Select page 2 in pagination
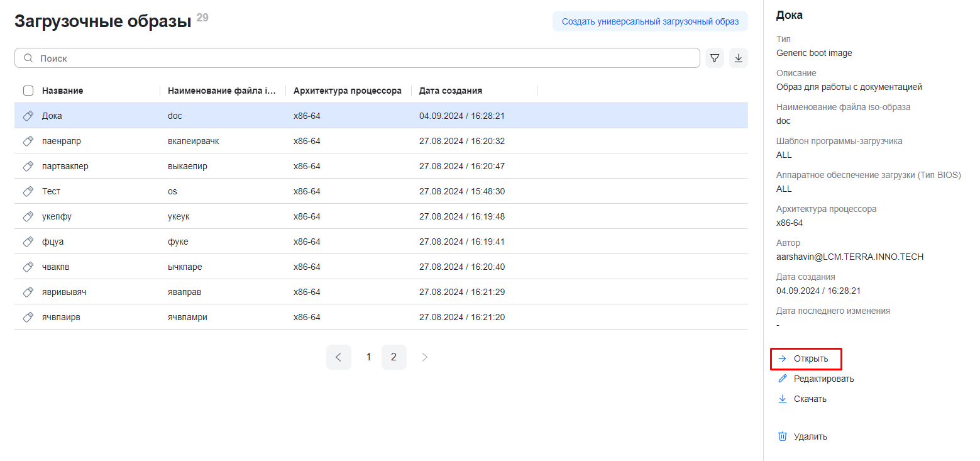This screenshot has height=461, width=980. point(394,357)
